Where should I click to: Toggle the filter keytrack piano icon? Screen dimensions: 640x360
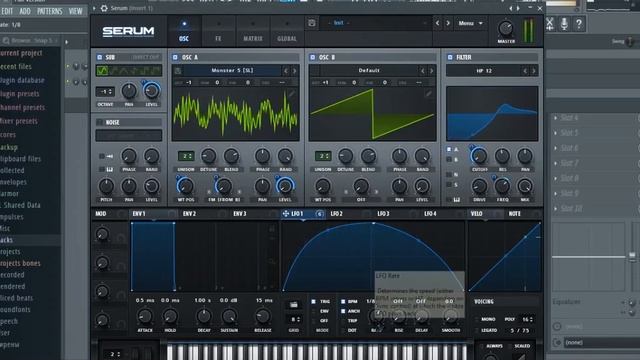click(x=456, y=200)
